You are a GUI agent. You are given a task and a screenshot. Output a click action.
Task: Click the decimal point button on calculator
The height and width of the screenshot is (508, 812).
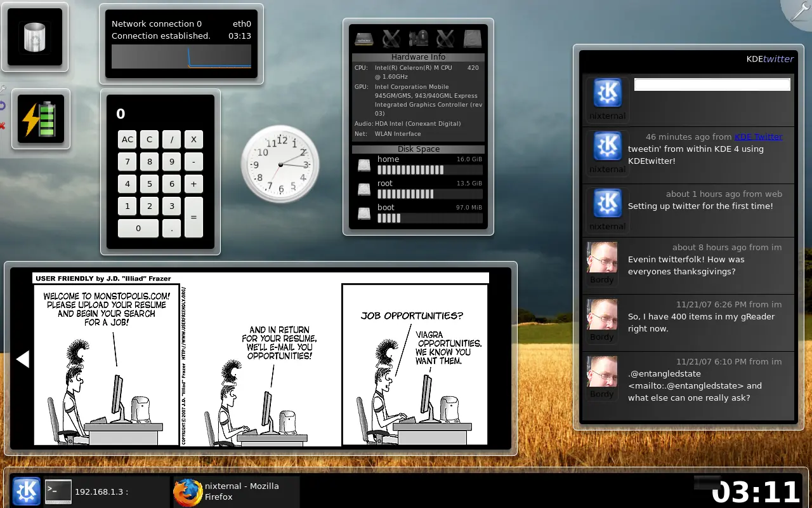click(x=172, y=229)
